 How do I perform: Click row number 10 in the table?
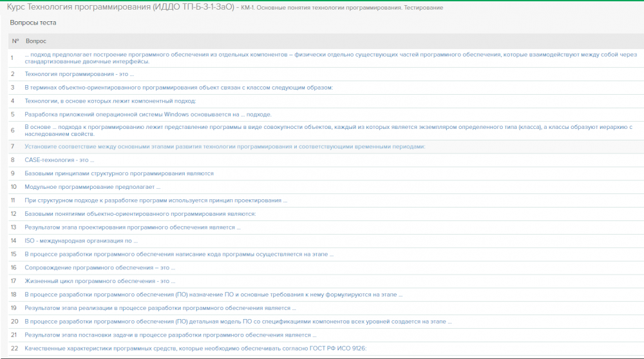coord(14,187)
